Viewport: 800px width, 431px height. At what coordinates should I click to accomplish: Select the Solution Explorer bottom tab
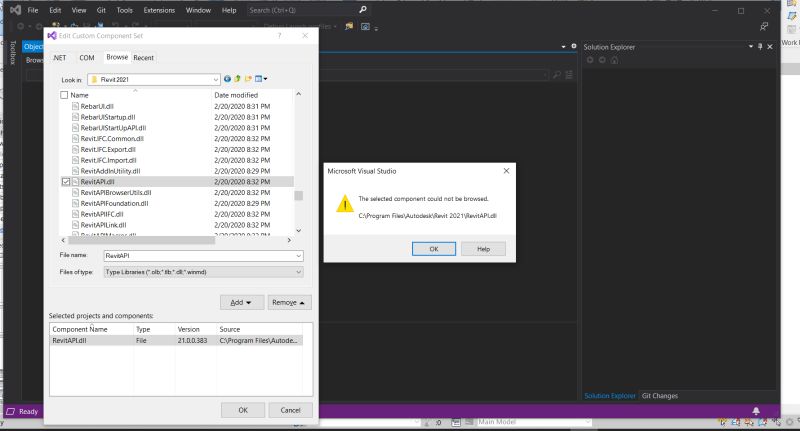coord(610,396)
